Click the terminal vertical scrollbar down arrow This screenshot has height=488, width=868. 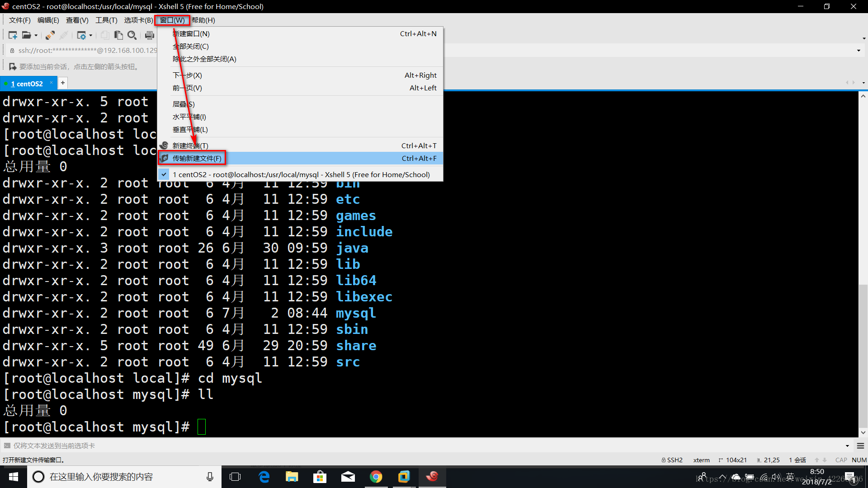863,432
